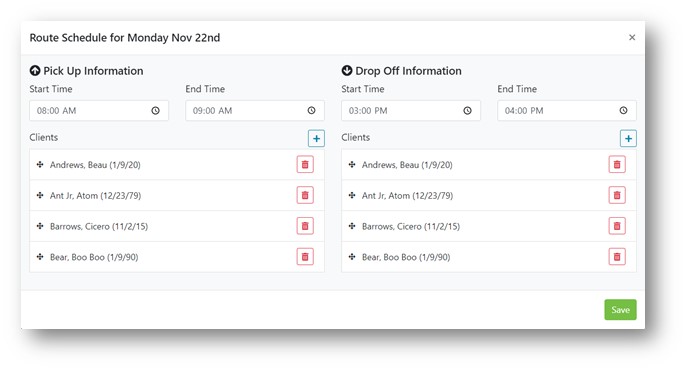Click the Drop Off End Time 04:00 PM field
687x371 pixels.
pos(567,111)
